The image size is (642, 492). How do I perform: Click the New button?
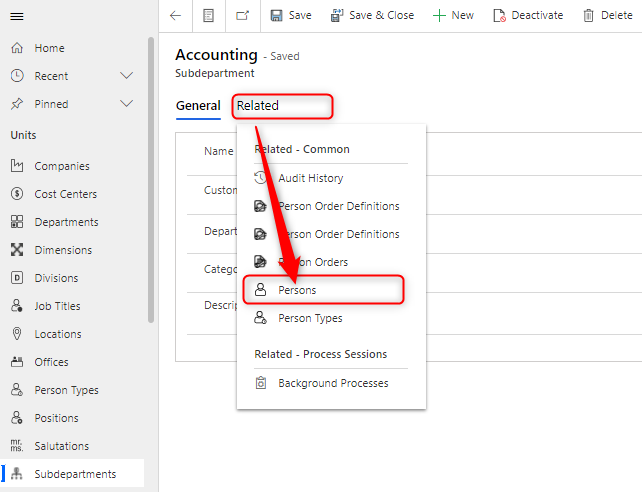(453, 16)
